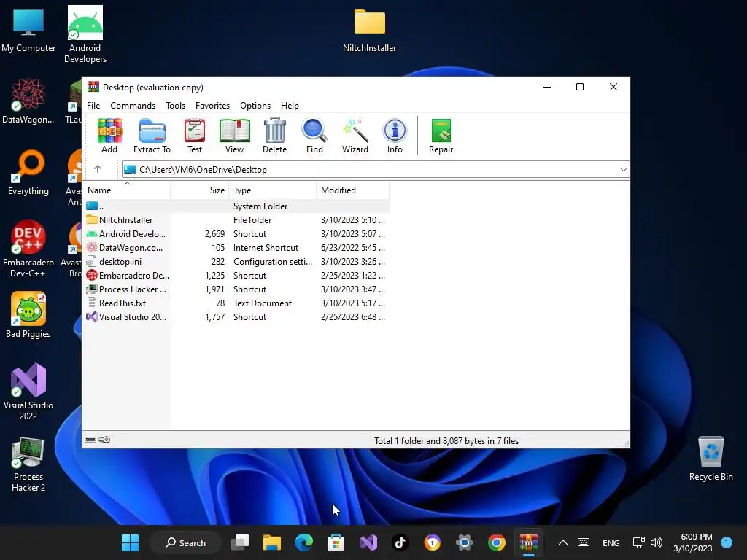
Task: Select the ReadThis.txt file row
Action: tap(237, 303)
